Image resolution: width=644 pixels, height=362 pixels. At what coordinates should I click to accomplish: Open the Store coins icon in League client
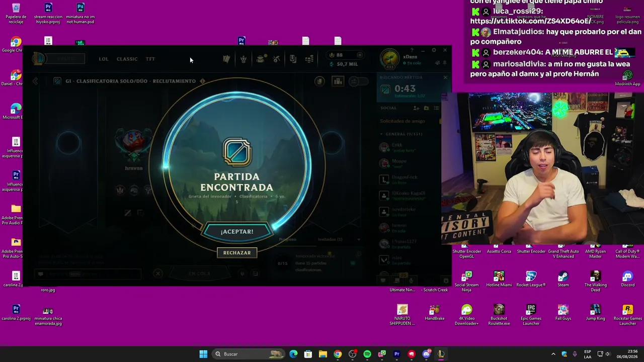309,59
